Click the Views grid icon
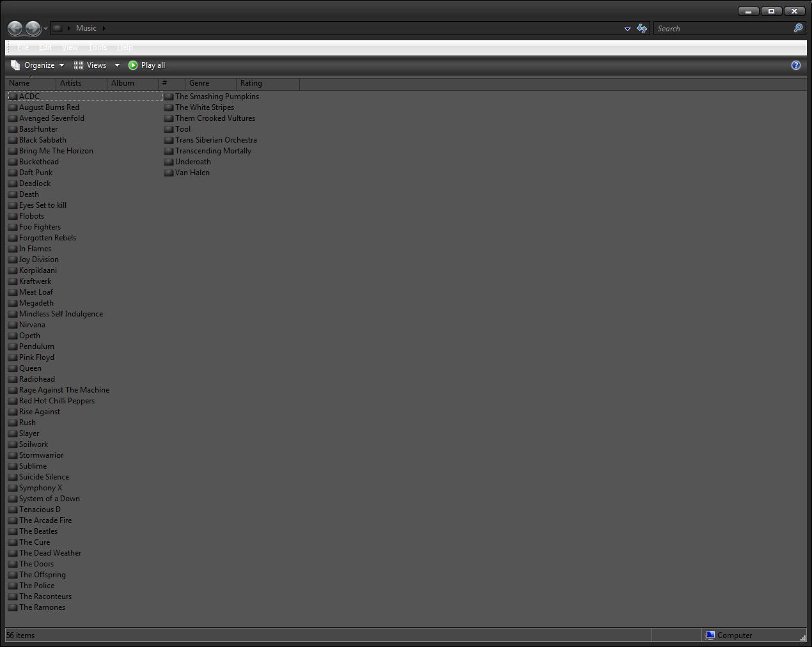 tap(77, 65)
